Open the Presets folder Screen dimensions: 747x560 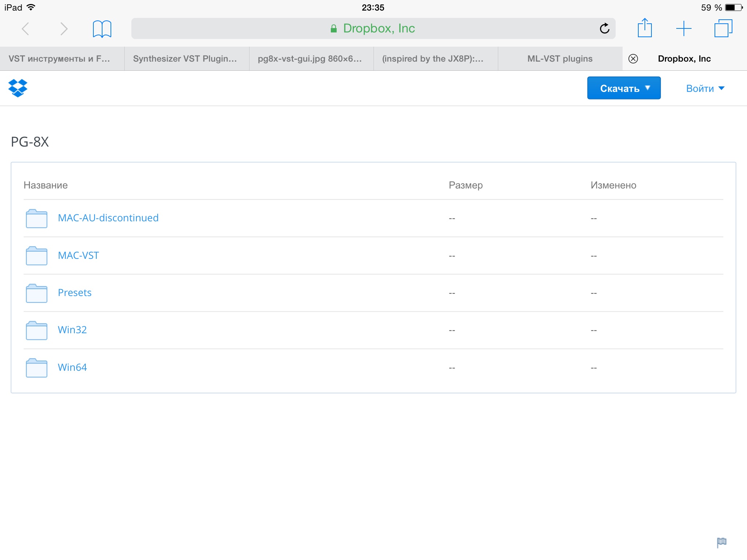[74, 293]
